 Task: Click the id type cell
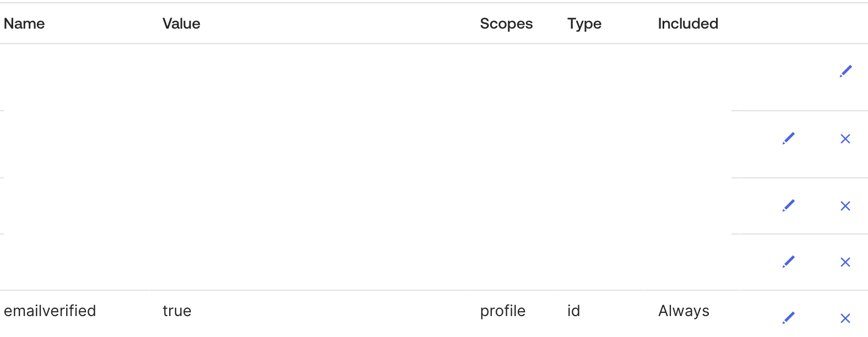click(x=573, y=311)
